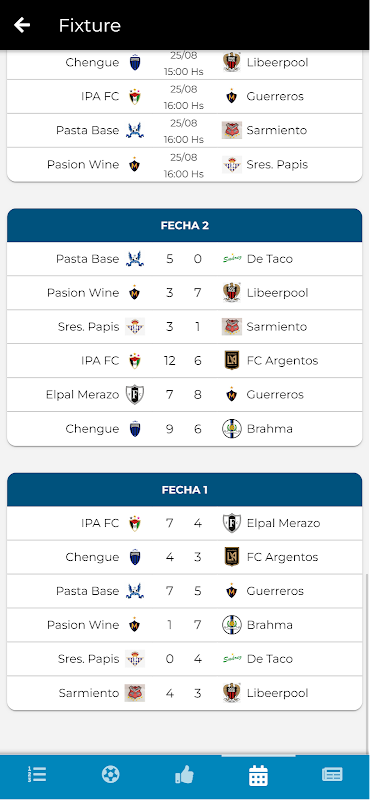Open the soccer ball tab in bottom bar

coord(110,775)
